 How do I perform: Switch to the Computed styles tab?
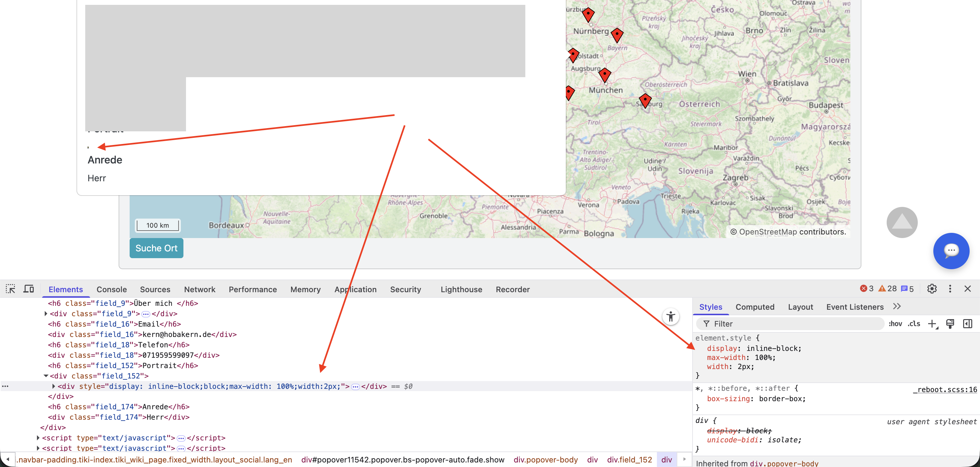(x=755, y=307)
